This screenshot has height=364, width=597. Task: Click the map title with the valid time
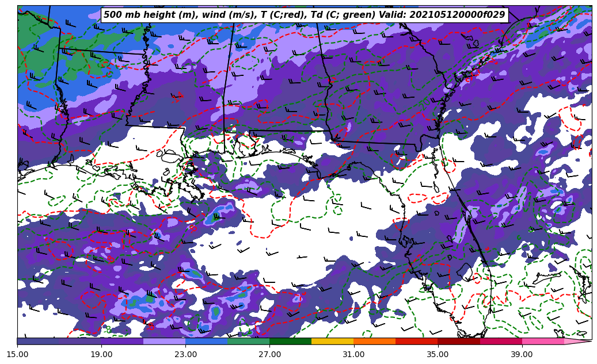305,15
